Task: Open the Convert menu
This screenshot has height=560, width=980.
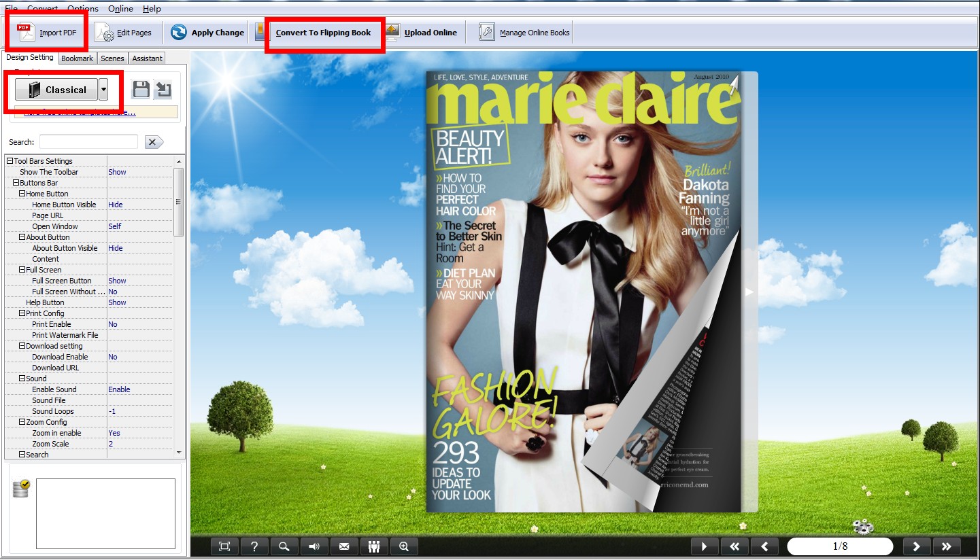Action: (42, 8)
